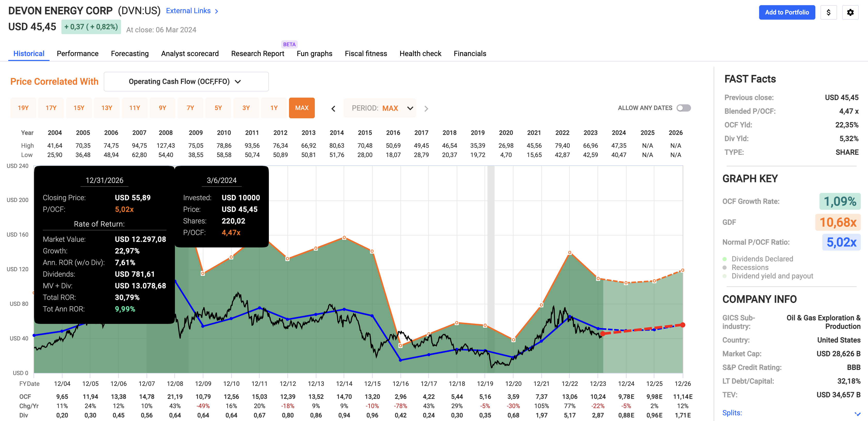Click External Links chevron arrow
The image size is (868, 421).
(x=217, y=11)
